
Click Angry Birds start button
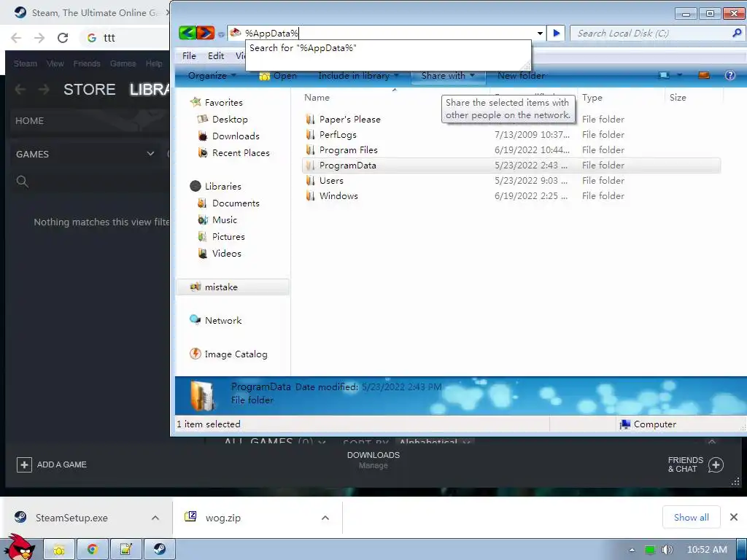[20, 548]
